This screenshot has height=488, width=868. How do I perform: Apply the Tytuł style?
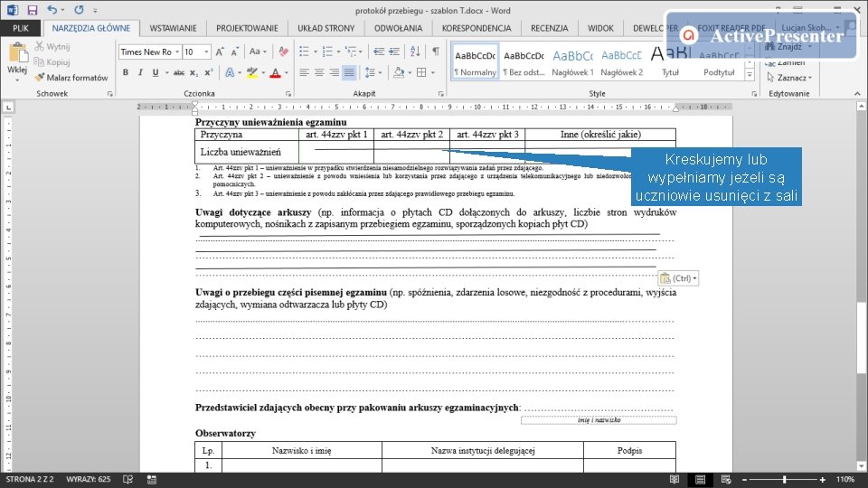670,62
